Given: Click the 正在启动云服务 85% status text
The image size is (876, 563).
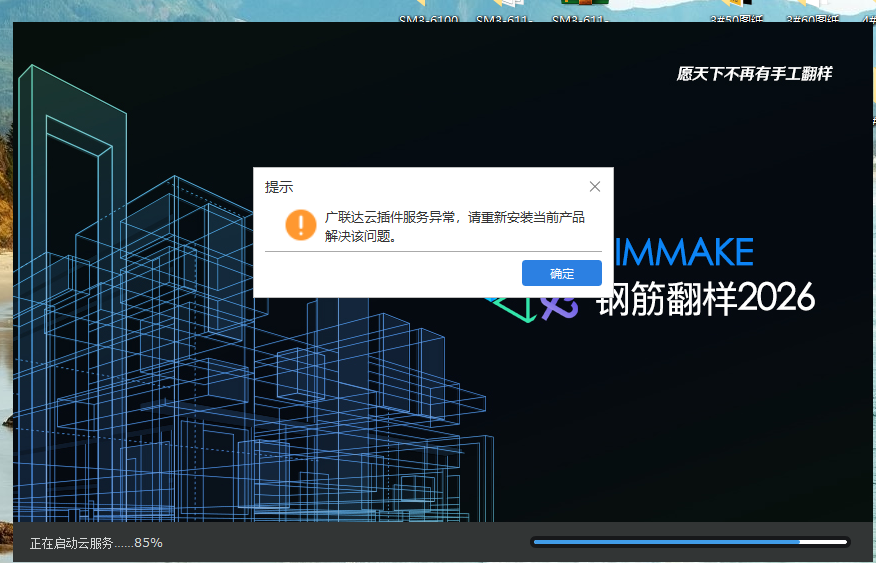Looking at the screenshot, I should coord(96,543).
